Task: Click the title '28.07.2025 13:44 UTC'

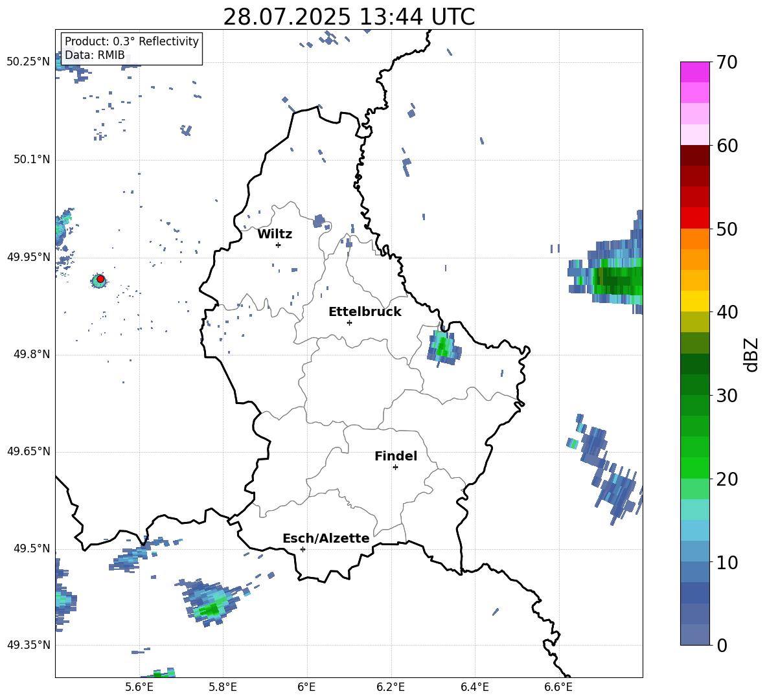Action: (349, 17)
